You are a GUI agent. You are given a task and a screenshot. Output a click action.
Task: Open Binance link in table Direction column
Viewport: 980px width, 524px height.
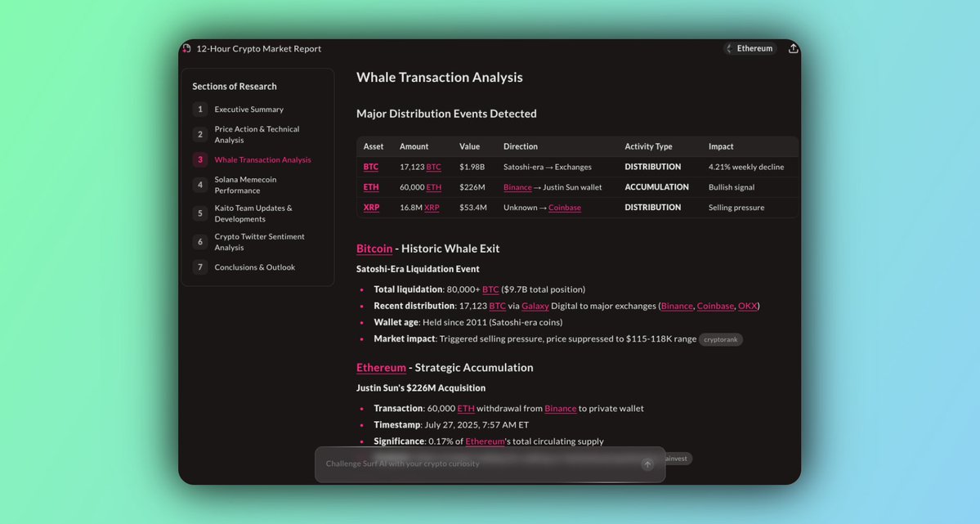[x=517, y=187]
